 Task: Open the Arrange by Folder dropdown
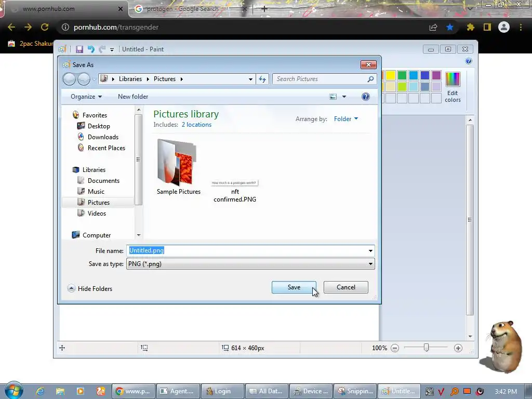coord(345,119)
